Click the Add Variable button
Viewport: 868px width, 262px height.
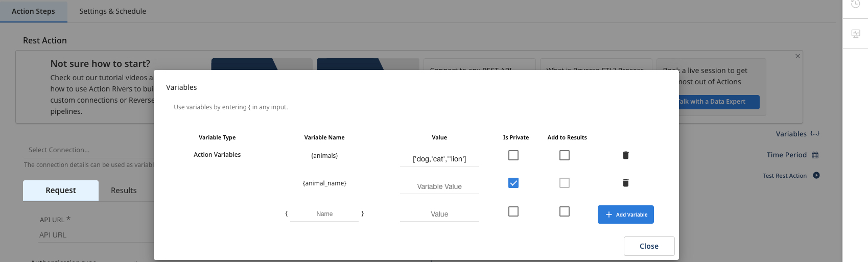tap(625, 215)
